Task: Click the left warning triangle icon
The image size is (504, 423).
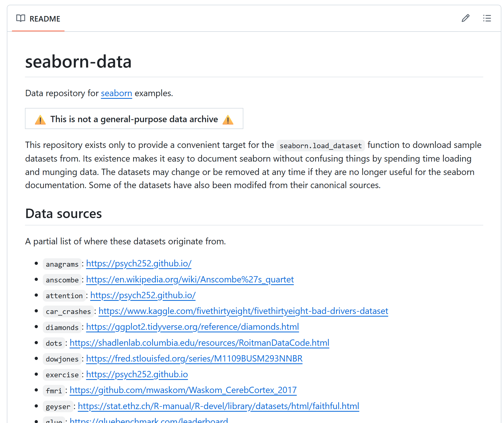Action: tap(40, 120)
